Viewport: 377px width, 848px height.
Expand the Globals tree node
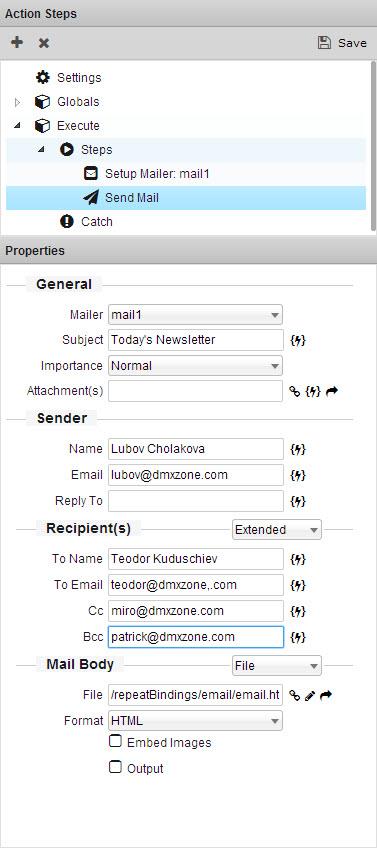click(x=17, y=102)
